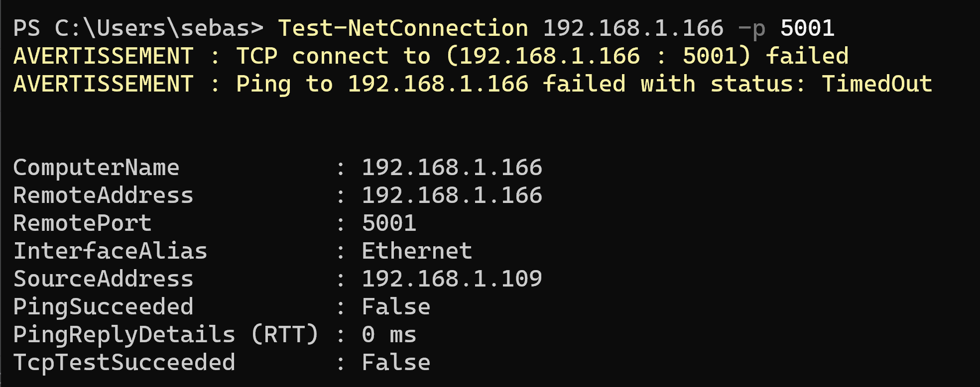
Task: Click the ComputerName label
Action: coord(96,168)
